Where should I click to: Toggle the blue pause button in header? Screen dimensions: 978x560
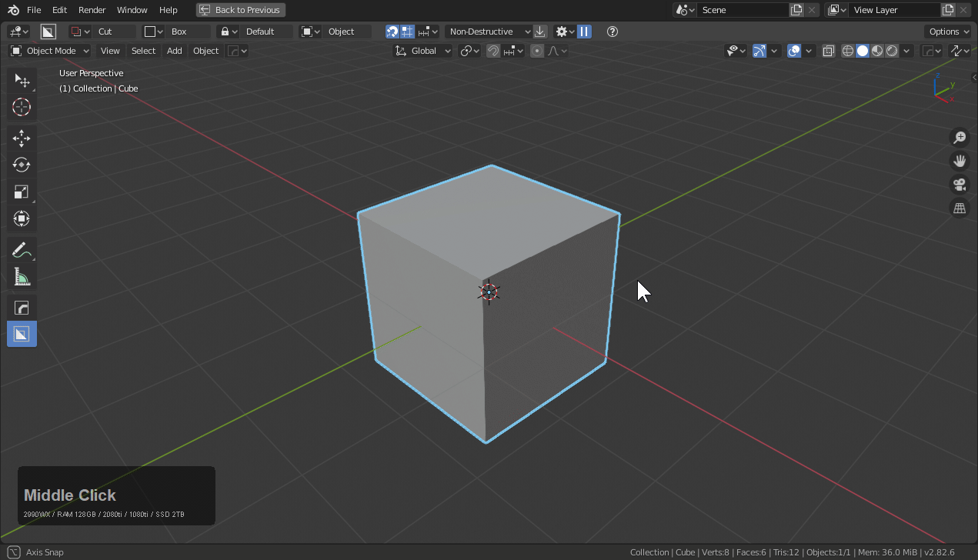click(x=585, y=32)
